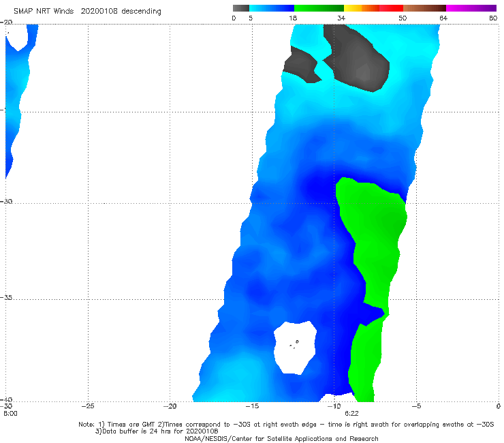Viewport: 504px width, 443px height.
Task: Click the green 18-34 colorbar segment
Action: (x=319, y=8)
